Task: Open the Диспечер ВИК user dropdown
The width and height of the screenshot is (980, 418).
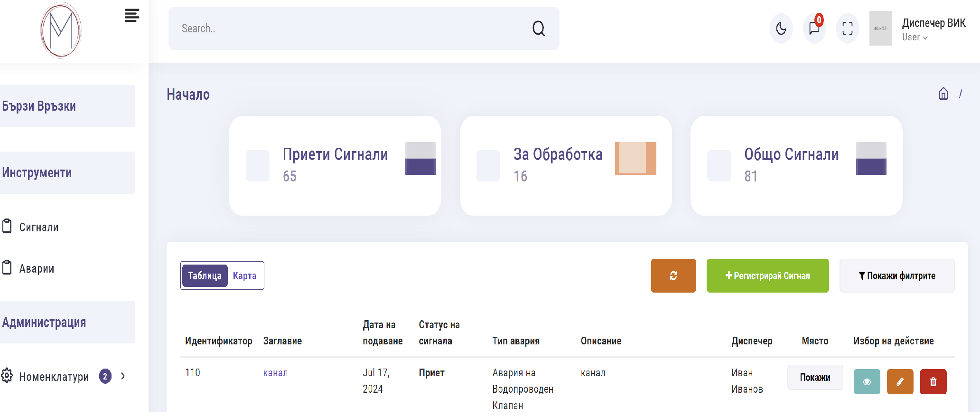Action: pos(933,29)
